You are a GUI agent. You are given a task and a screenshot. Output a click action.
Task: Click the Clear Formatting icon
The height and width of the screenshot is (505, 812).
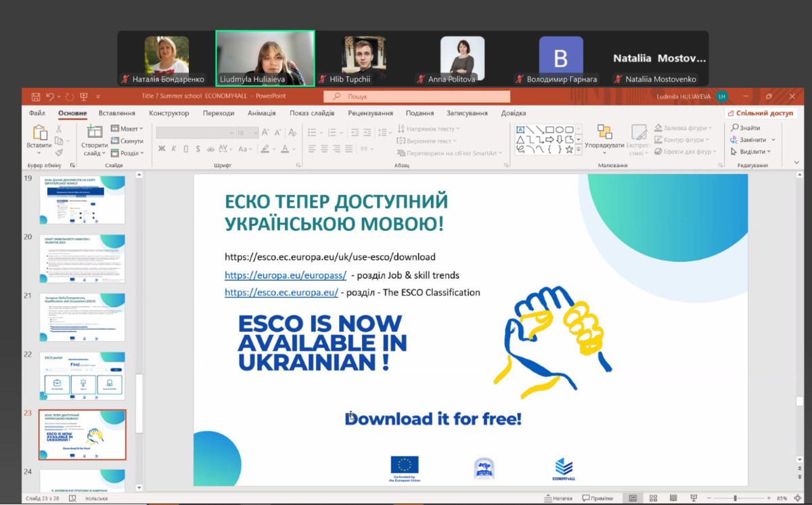click(292, 133)
